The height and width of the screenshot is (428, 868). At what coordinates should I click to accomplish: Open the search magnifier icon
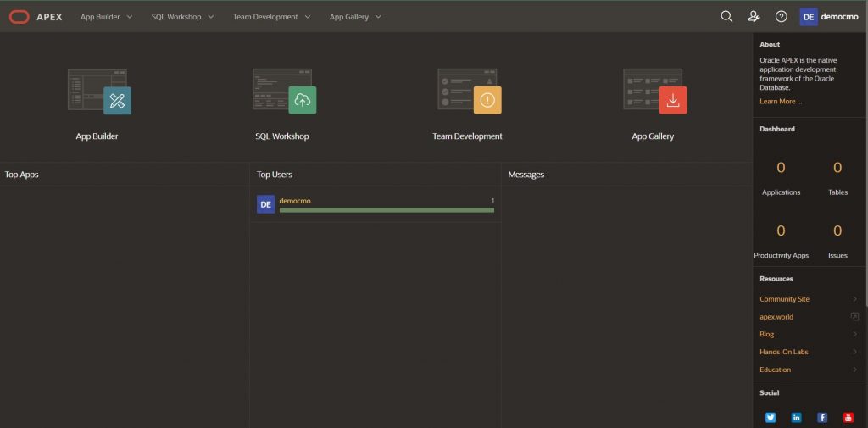coord(726,17)
